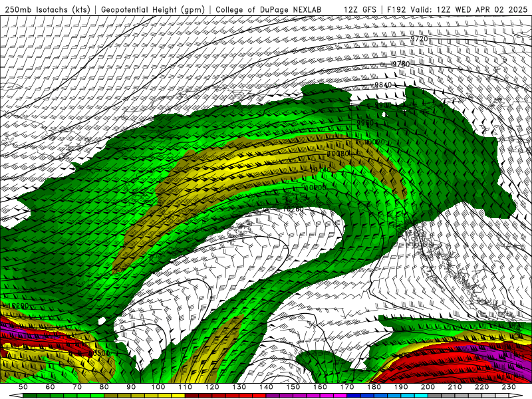Pick the cyan swatch just before 200
Image resolution: width=532 pixels, height=399 pixels.
click(x=422, y=396)
